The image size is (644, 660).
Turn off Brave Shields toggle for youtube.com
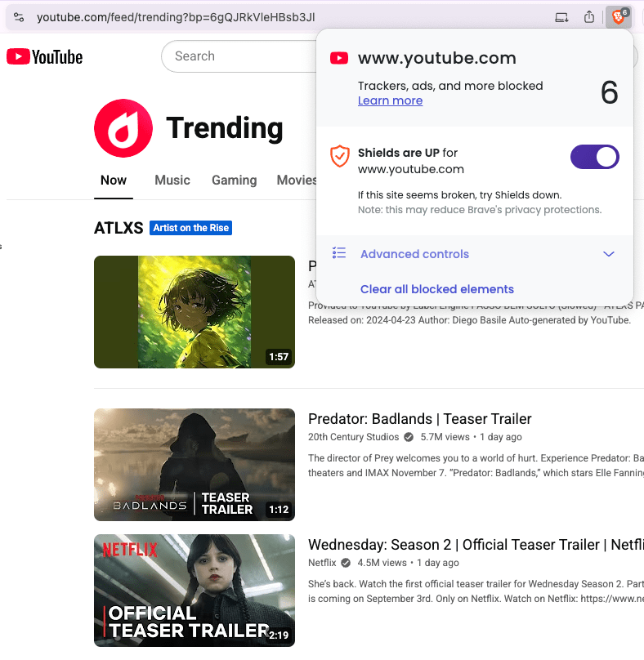595,157
